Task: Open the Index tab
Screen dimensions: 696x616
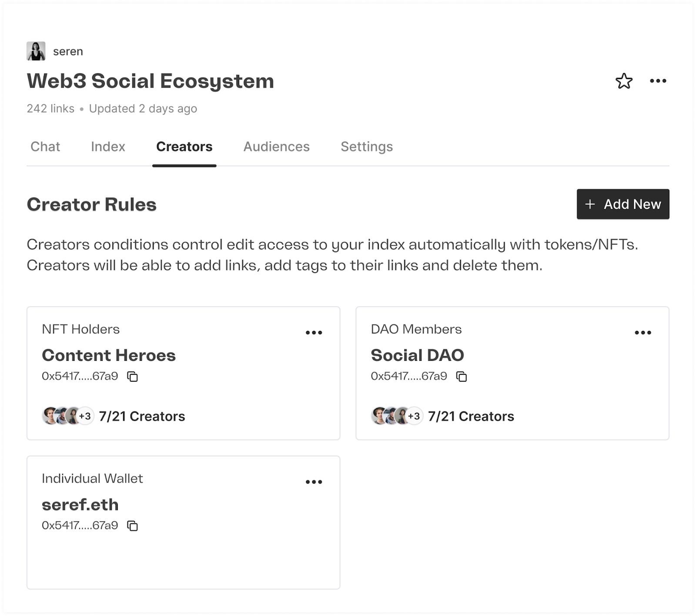Action: click(x=108, y=147)
